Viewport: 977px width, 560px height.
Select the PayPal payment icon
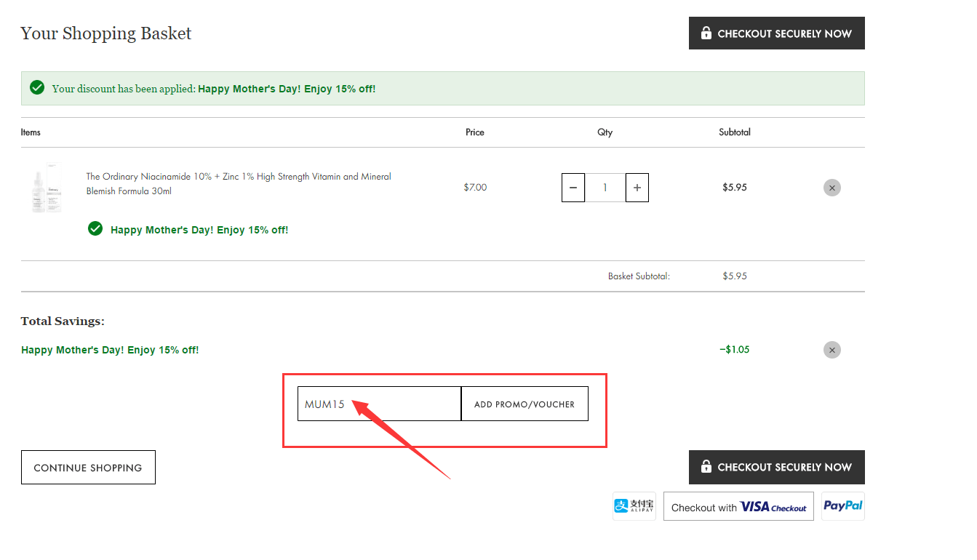click(843, 505)
